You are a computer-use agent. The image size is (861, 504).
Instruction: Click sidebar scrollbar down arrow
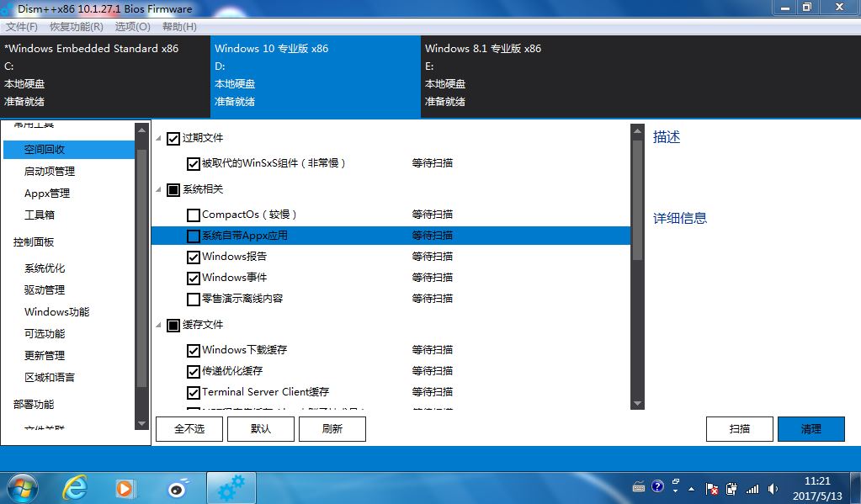click(141, 423)
